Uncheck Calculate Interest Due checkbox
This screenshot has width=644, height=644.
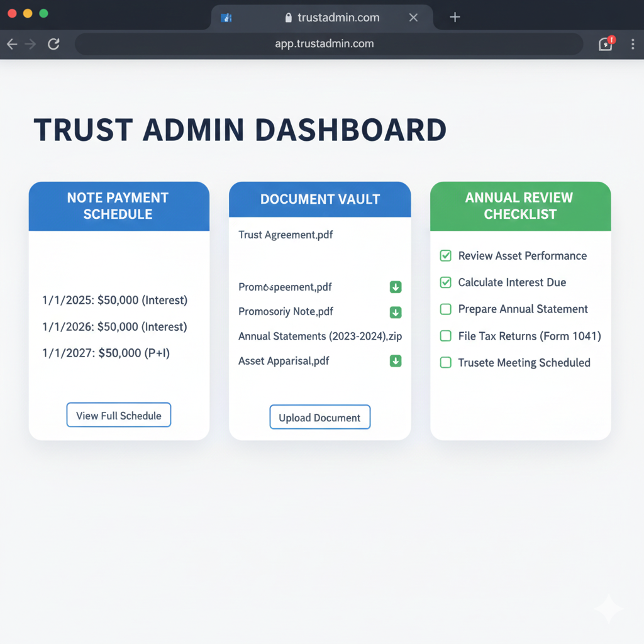click(x=446, y=282)
